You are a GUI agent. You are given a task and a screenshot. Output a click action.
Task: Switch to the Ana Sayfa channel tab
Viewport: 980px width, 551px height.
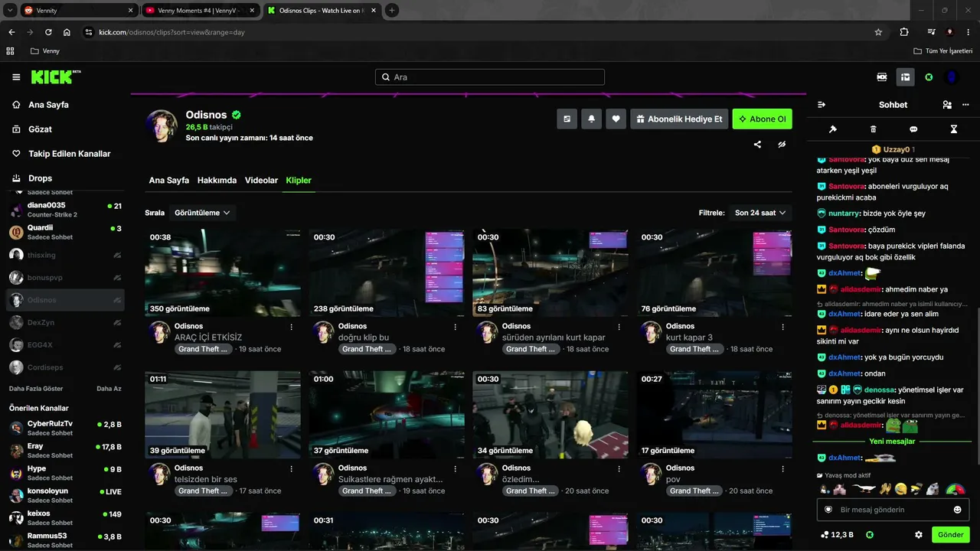[169, 181]
